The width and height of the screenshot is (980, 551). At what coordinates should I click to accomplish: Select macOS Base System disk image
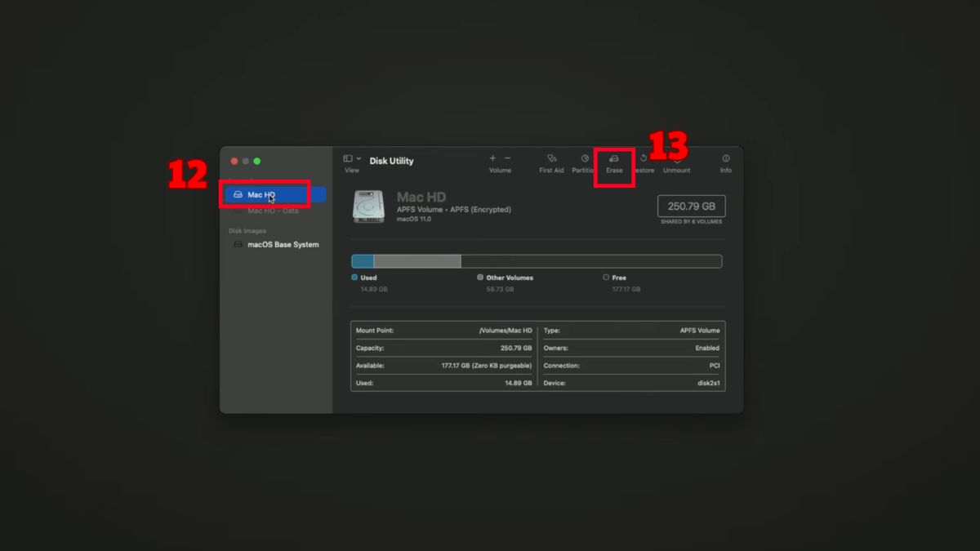tap(283, 245)
